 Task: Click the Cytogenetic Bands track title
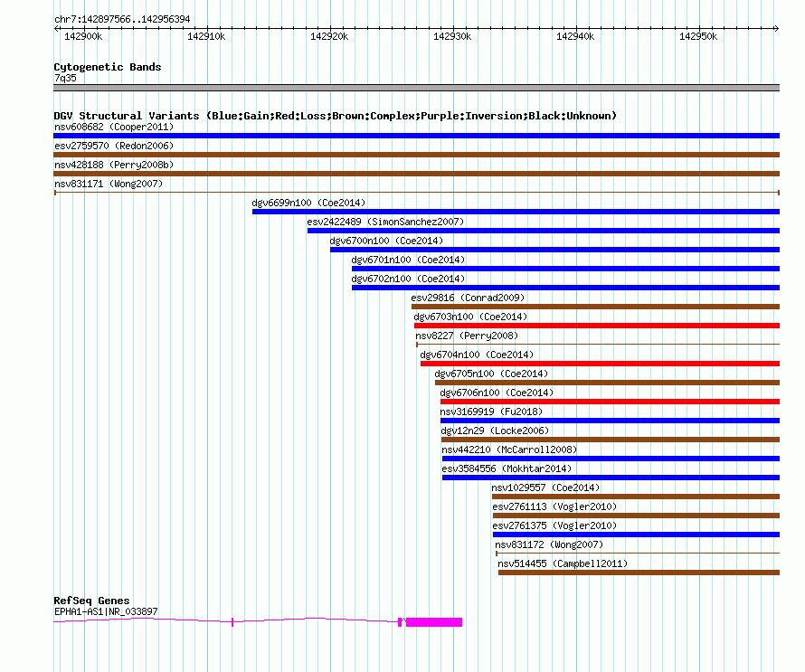click(108, 67)
